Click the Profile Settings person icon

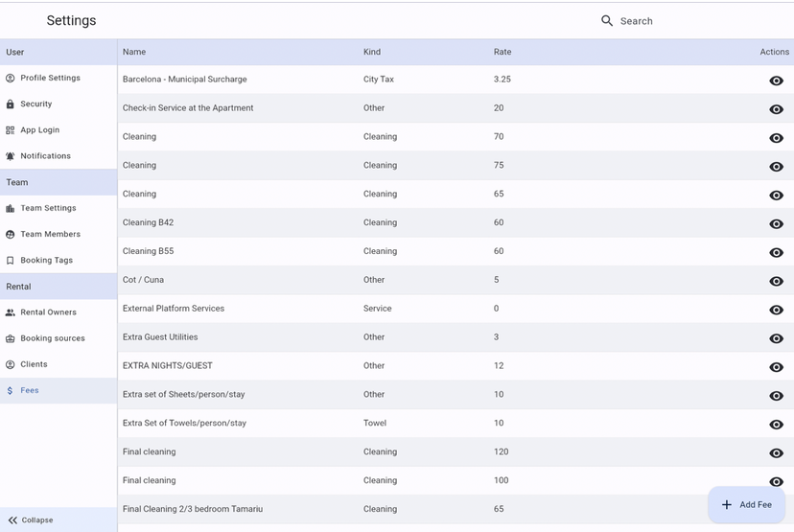pyautogui.click(x=11, y=78)
